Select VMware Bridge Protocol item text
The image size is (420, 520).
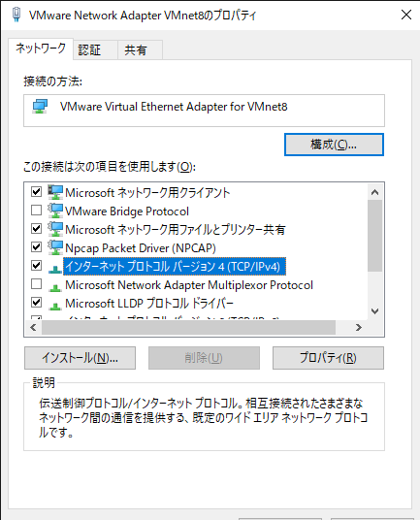point(127,211)
